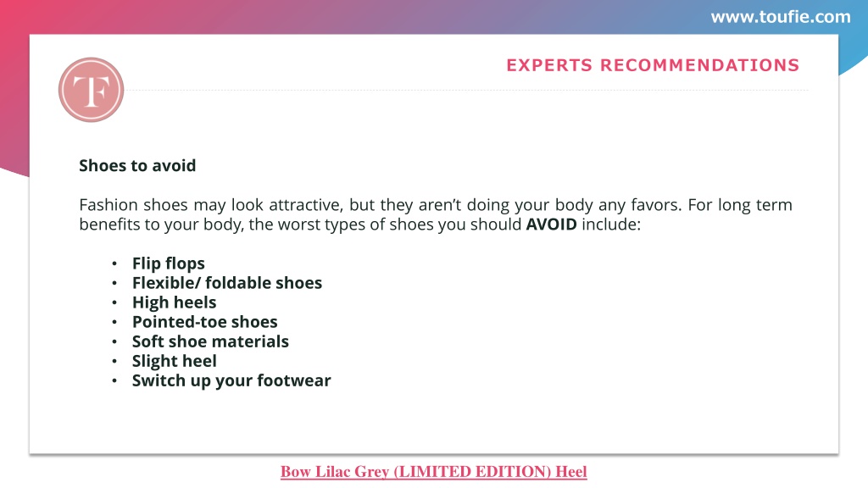Image resolution: width=868 pixels, height=488 pixels.
Task: Open the Bow Lilac Grey Limited Edition Heel link
Action: pos(433,471)
